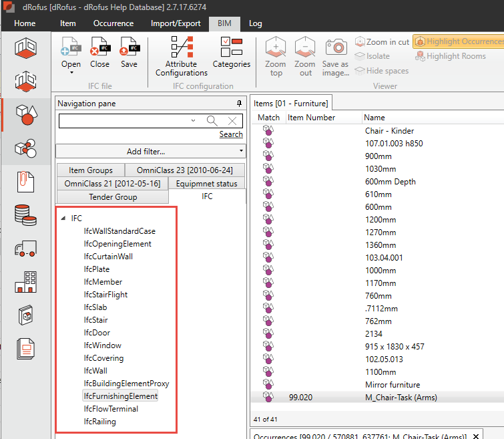Image resolution: width=504 pixels, height=439 pixels.
Task: Toggle Highlight Occurrences in the viewer
Action: pos(459,41)
